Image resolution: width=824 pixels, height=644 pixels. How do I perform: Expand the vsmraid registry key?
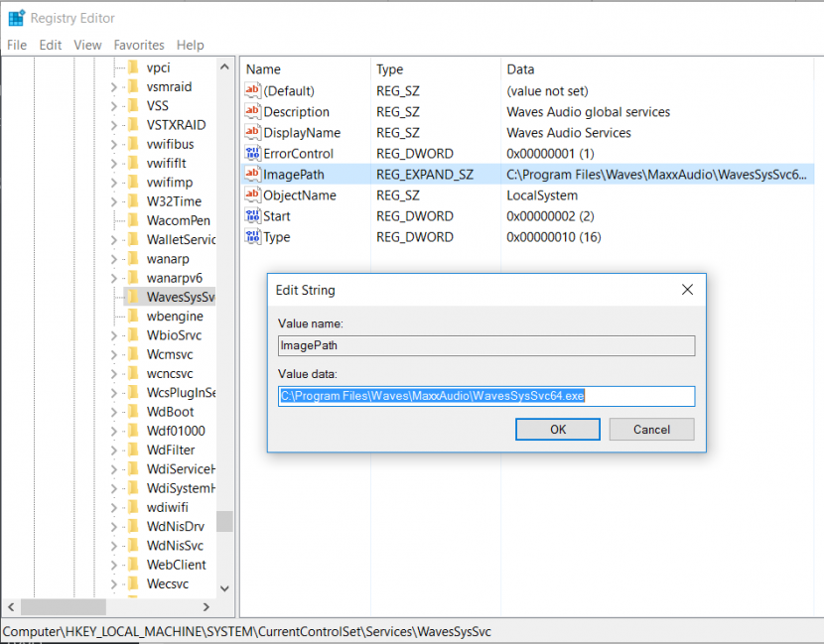tap(112, 86)
